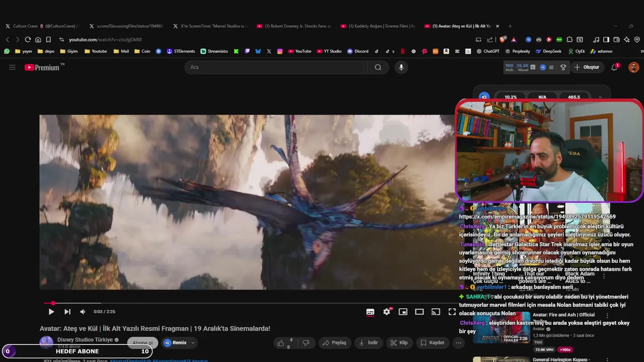Switch to miniplayer mode
The image size is (644, 362).
point(403,312)
